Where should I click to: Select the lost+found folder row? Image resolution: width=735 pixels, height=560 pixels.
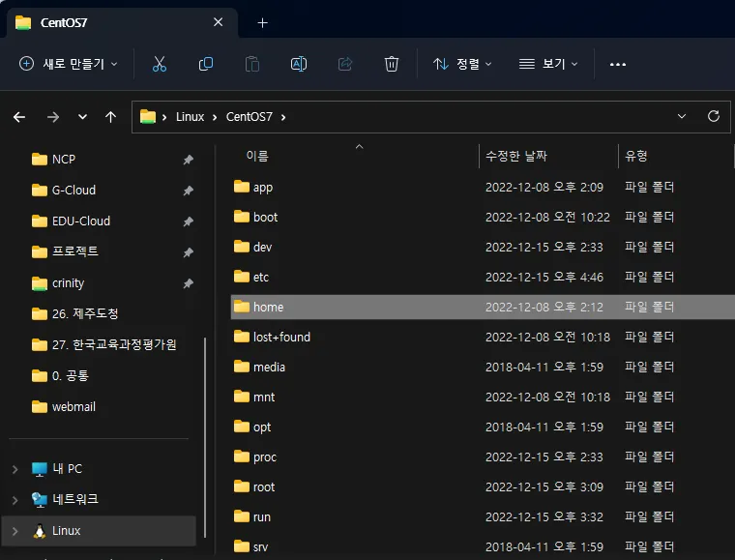pos(483,337)
